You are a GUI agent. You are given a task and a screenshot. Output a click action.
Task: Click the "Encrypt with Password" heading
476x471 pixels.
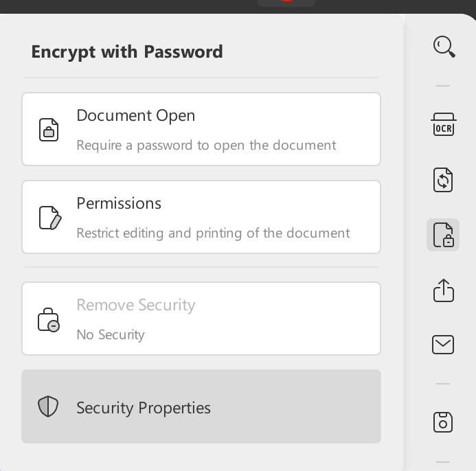pos(127,52)
